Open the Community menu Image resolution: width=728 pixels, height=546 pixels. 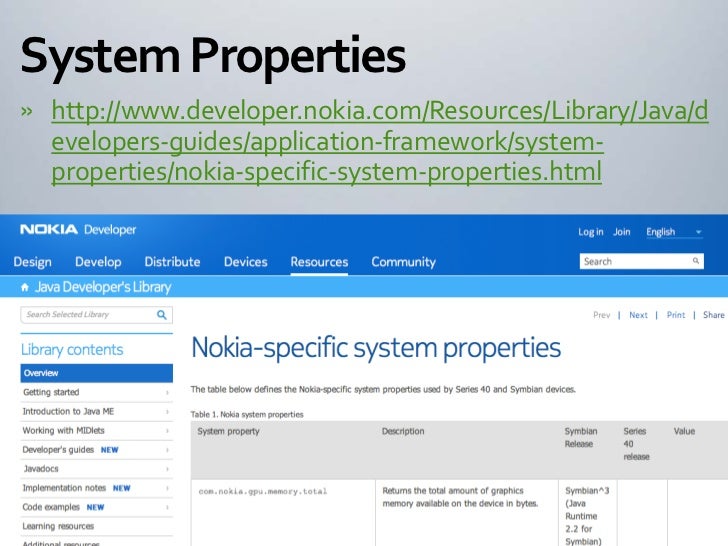tap(403, 262)
